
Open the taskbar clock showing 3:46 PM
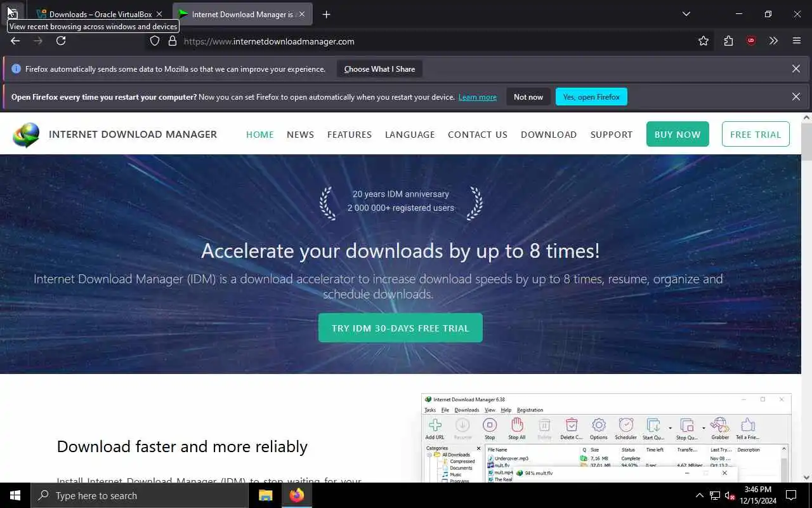(x=757, y=495)
